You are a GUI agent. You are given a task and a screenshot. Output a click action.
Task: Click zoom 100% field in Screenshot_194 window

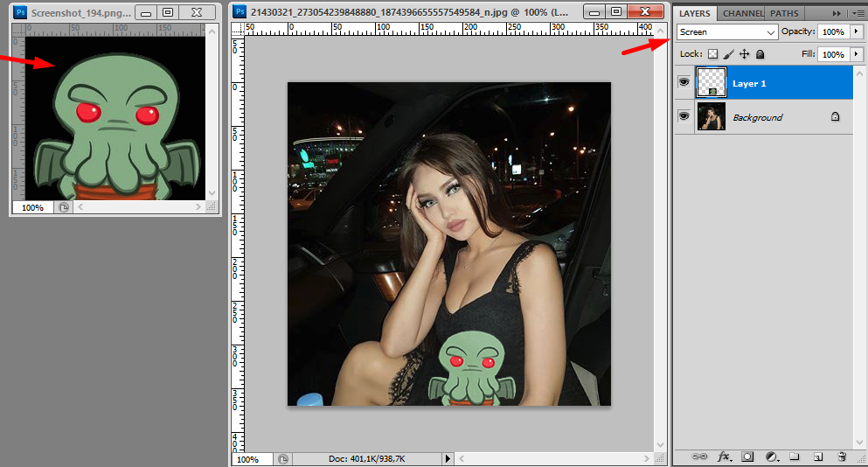tap(32, 207)
